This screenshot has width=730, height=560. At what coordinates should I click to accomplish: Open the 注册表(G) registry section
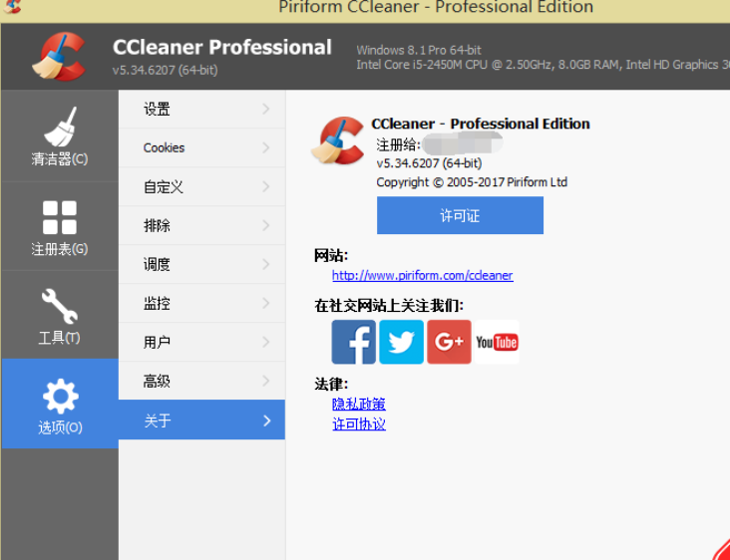pos(60,226)
